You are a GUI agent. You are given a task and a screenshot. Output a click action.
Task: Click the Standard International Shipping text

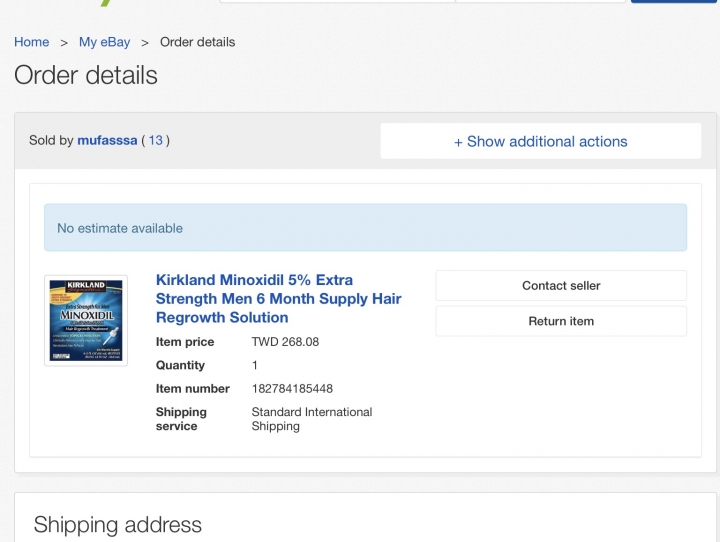pyautogui.click(x=312, y=419)
